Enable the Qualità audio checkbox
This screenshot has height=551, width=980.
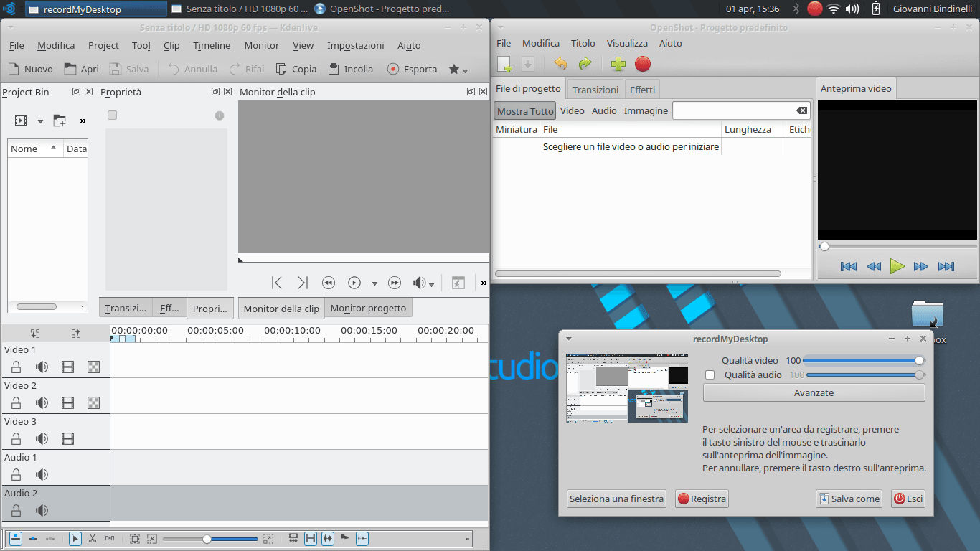point(710,375)
